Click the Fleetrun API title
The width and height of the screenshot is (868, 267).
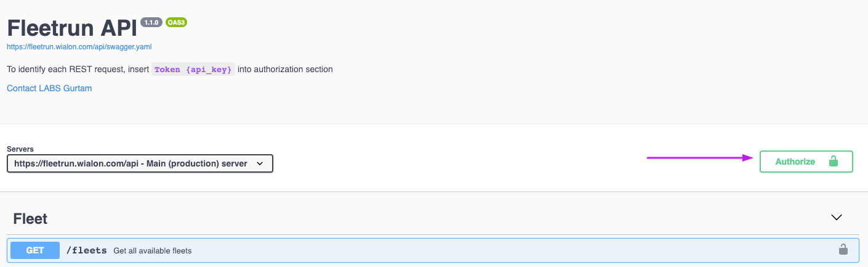71,28
